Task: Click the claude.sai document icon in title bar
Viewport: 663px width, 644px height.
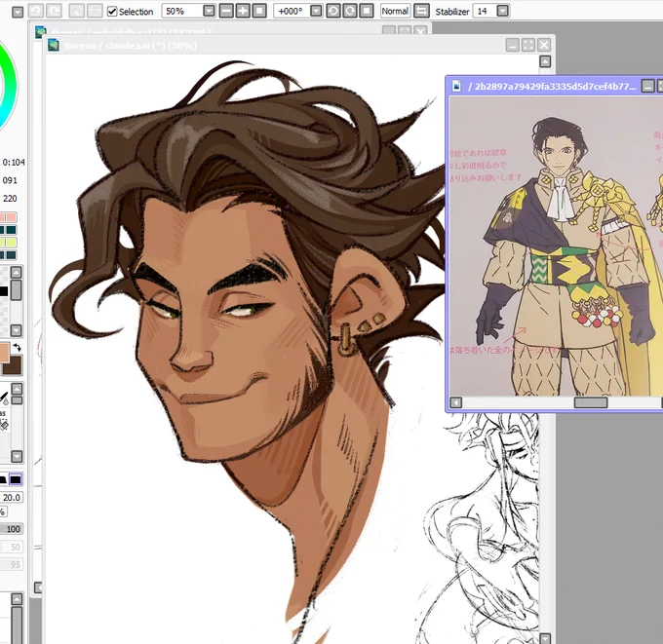Action: 54,45
